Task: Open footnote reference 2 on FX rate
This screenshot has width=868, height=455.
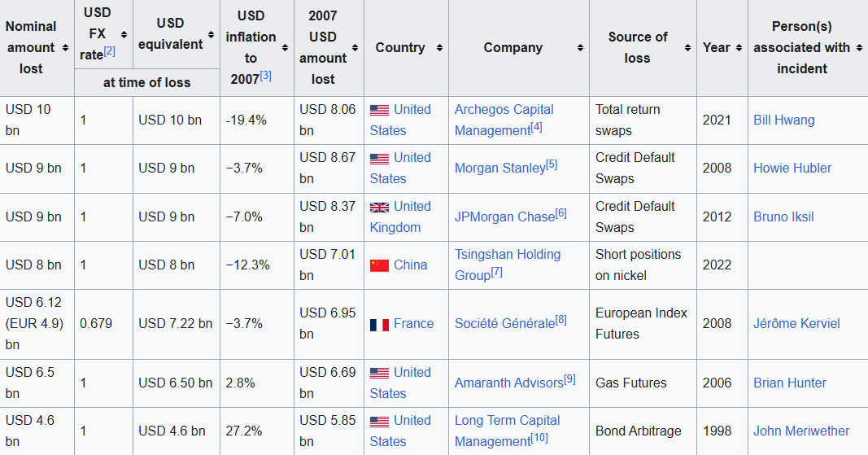Action: (x=110, y=52)
